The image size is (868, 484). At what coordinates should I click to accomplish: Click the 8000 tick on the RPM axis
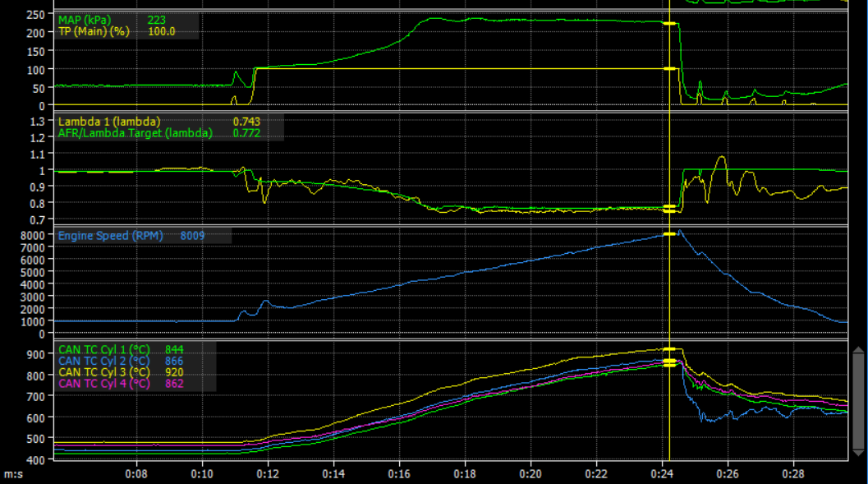tap(33, 235)
